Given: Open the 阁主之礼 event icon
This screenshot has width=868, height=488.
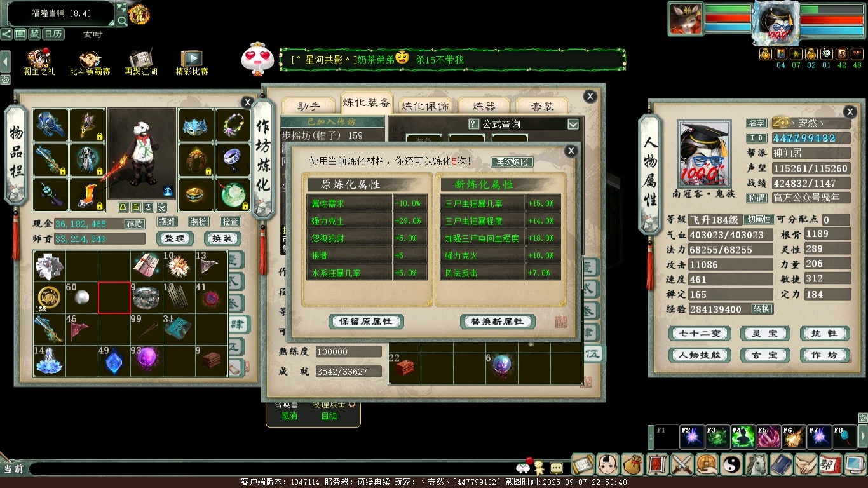Looking at the screenshot, I should click(x=39, y=60).
